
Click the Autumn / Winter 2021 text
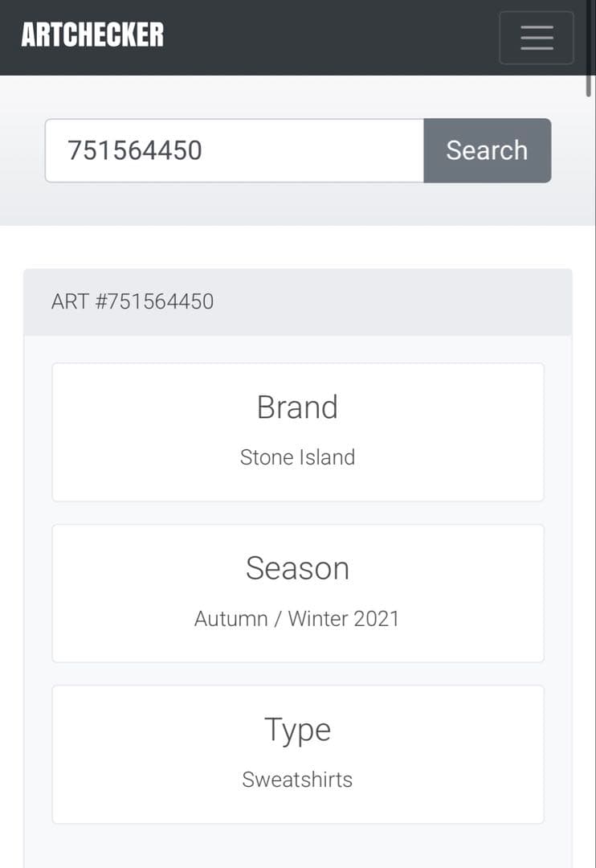tap(297, 619)
